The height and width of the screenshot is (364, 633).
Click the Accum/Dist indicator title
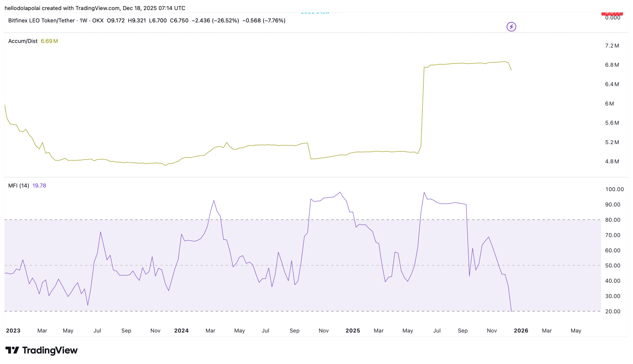point(23,41)
